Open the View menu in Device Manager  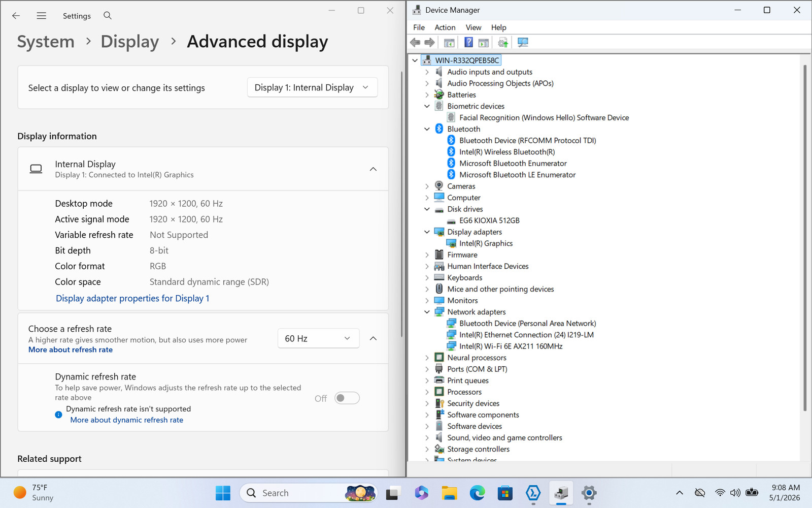point(473,27)
